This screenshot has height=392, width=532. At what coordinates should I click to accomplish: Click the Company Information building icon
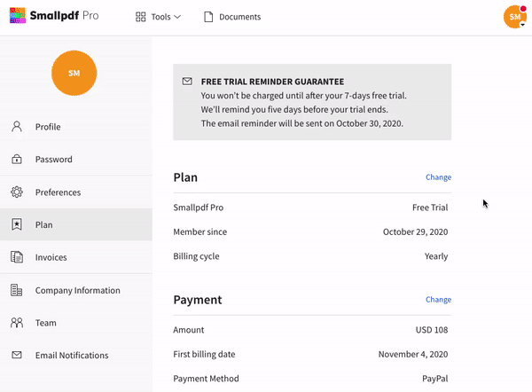(17, 290)
